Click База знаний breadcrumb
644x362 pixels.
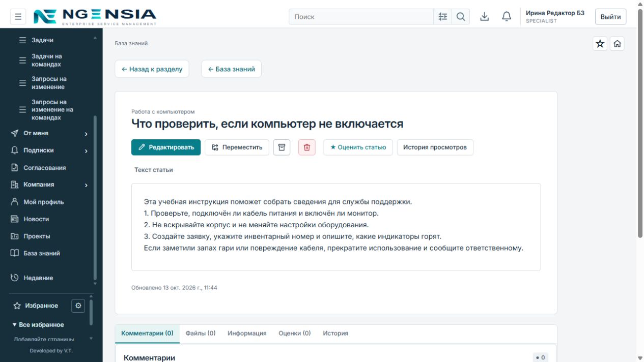click(131, 44)
